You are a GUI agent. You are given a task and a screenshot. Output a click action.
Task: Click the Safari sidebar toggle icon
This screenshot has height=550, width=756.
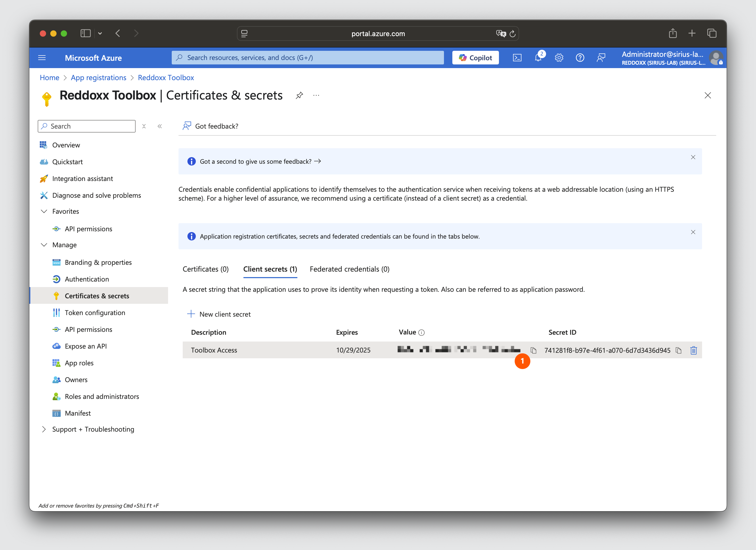point(86,33)
